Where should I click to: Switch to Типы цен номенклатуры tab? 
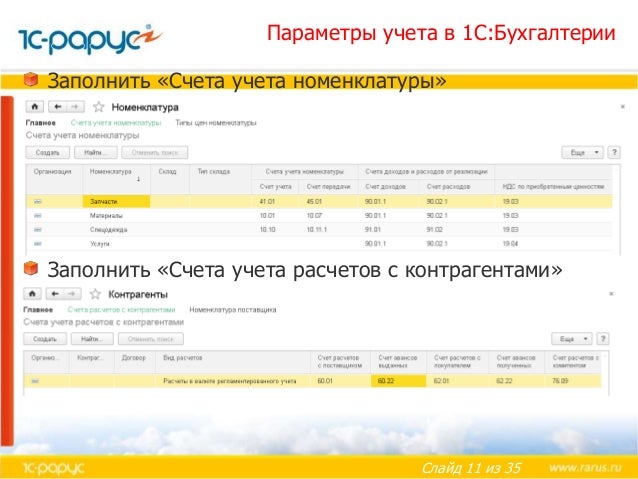click(216, 122)
